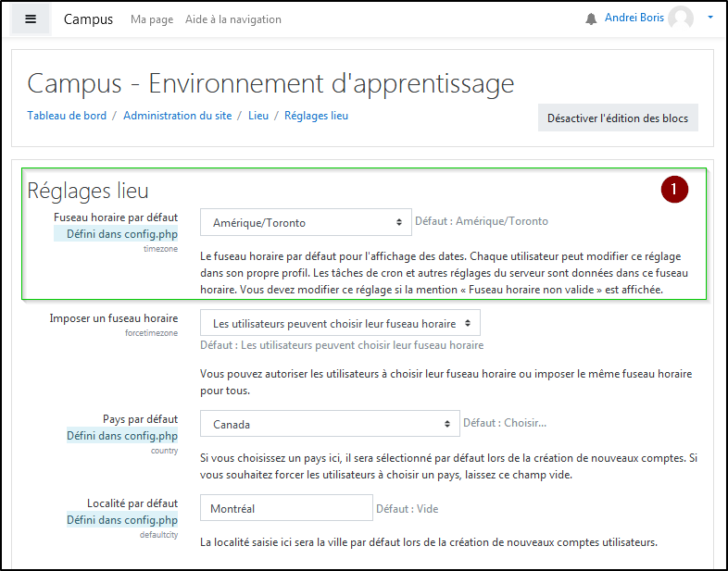Click the red number 1 marker
Image resolution: width=728 pixels, height=571 pixels.
coord(673,189)
